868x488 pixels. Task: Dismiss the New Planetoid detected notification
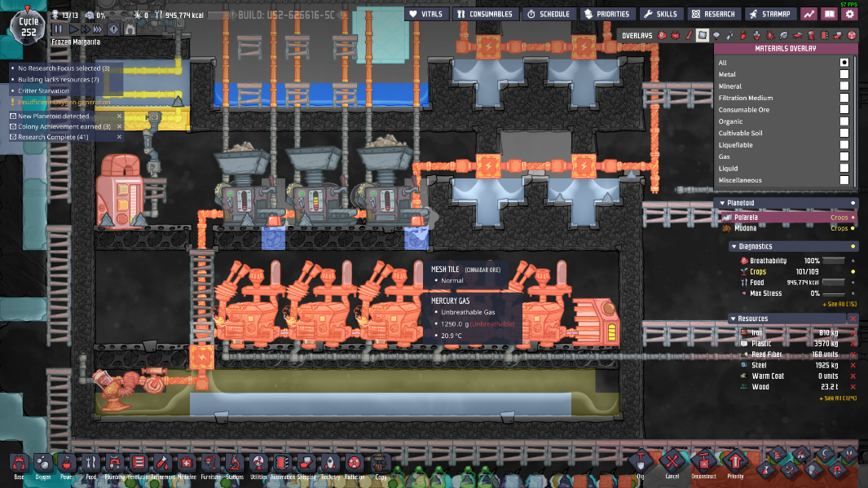tap(119, 116)
